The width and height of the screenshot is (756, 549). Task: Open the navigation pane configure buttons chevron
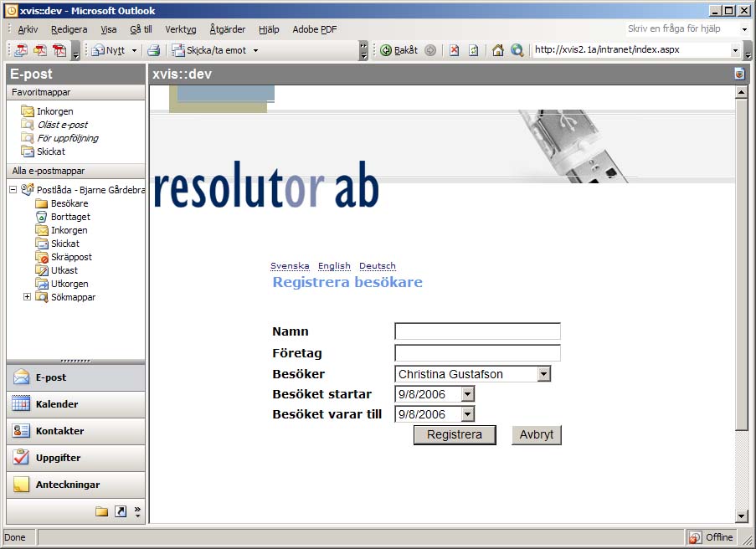tap(137, 511)
